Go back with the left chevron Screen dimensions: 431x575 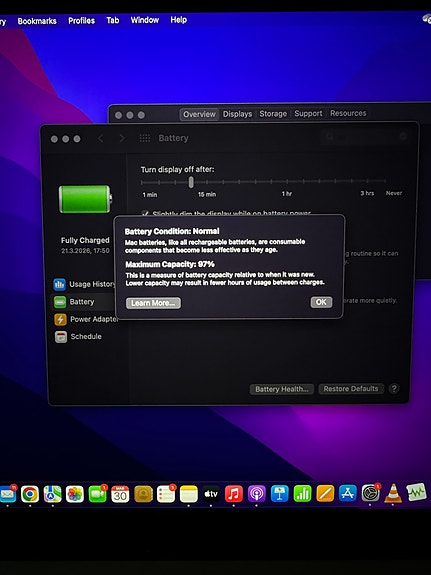click(x=101, y=138)
